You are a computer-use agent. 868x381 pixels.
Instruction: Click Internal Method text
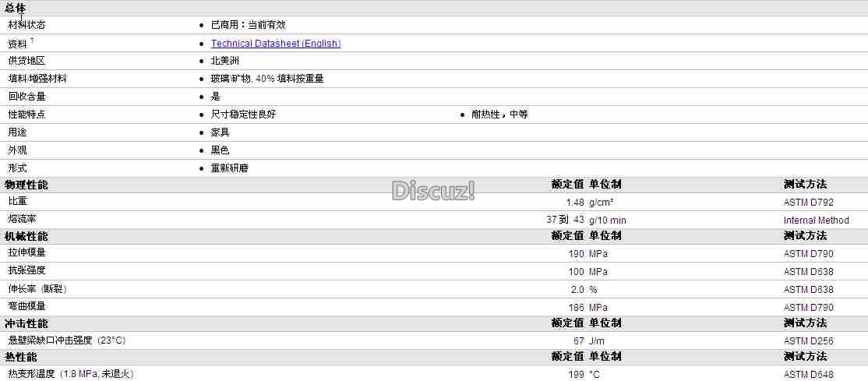[x=817, y=220]
